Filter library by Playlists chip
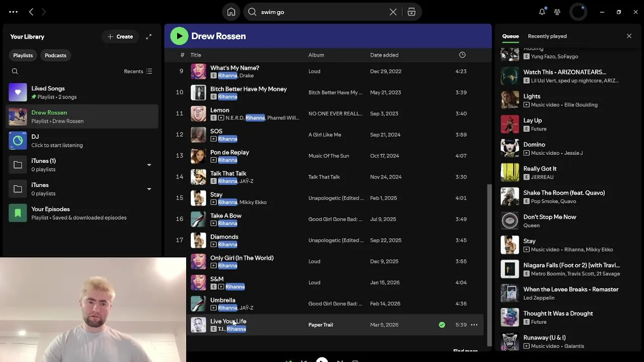This screenshot has width=644, height=362. [23, 55]
